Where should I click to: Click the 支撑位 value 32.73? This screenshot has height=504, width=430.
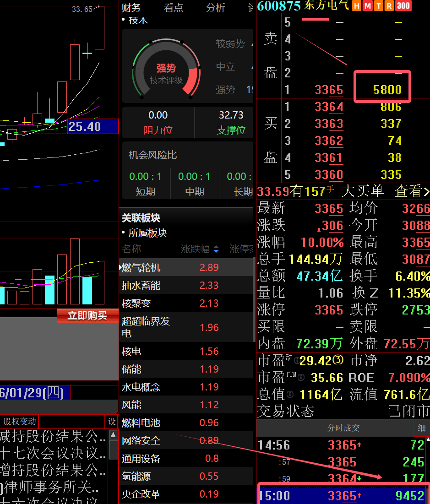pyautogui.click(x=231, y=115)
